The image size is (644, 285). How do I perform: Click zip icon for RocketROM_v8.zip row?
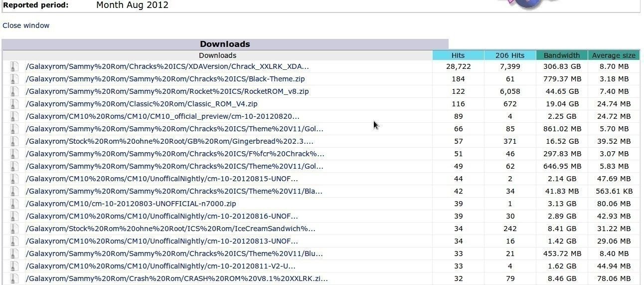point(14,91)
